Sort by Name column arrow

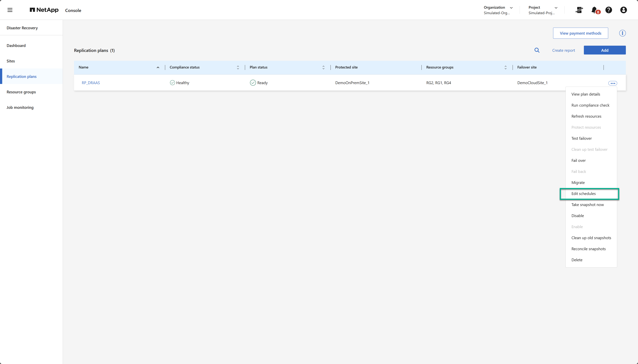coord(158,68)
